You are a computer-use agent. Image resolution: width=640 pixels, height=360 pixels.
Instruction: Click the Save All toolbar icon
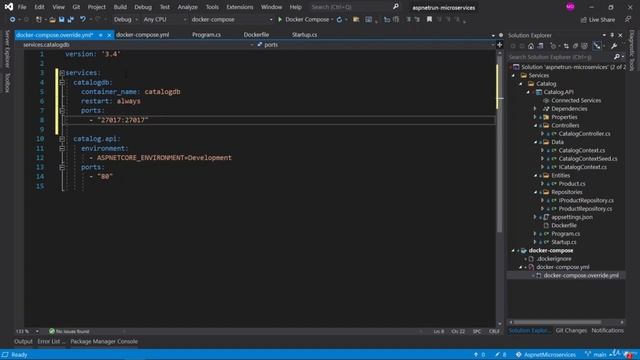[71, 19]
